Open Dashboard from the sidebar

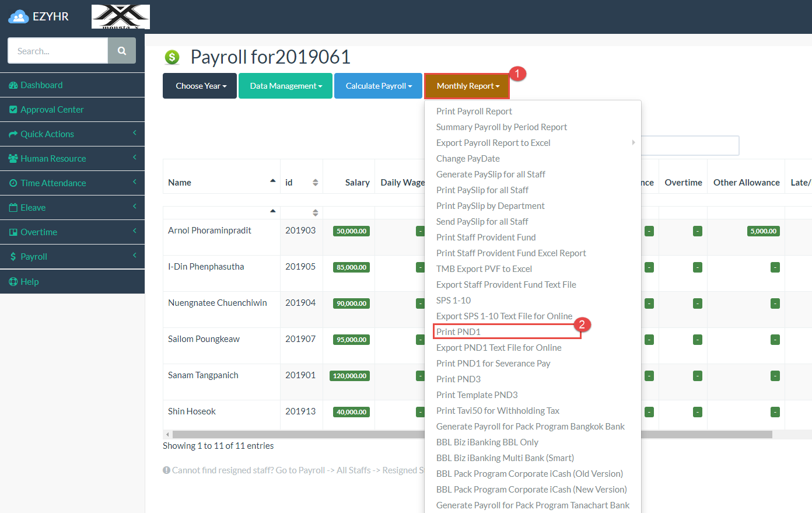click(41, 85)
